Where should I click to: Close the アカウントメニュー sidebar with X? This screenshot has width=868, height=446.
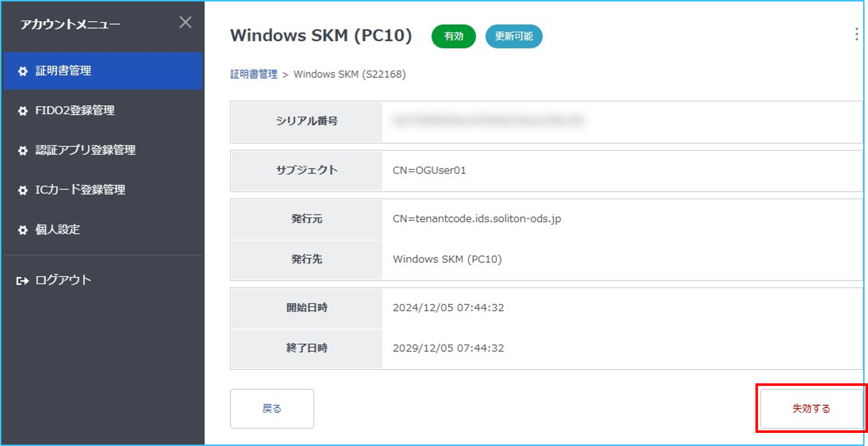coord(185,23)
